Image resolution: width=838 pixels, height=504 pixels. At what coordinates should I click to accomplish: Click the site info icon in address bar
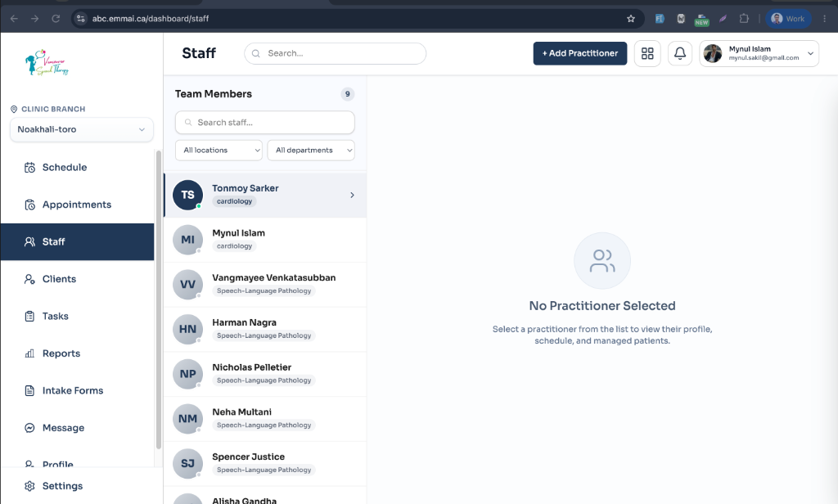[x=81, y=19]
